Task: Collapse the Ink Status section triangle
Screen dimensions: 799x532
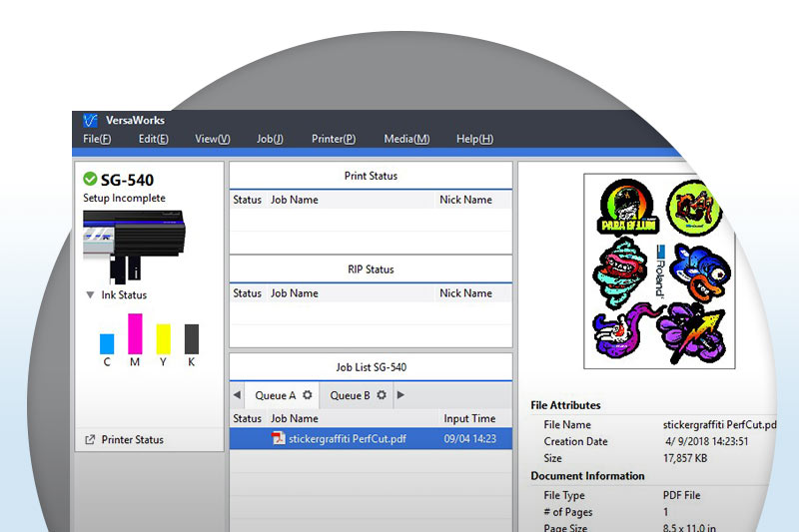Action: 90,295
